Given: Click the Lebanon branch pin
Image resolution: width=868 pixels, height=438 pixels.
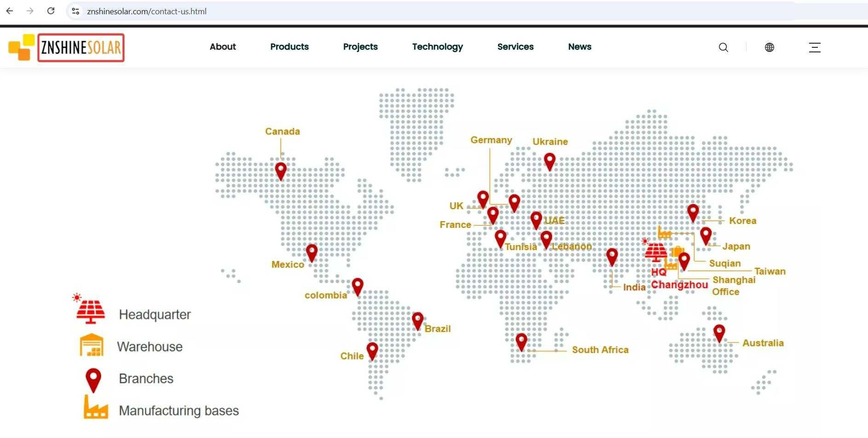Looking at the screenshot, I should (546, 239).
